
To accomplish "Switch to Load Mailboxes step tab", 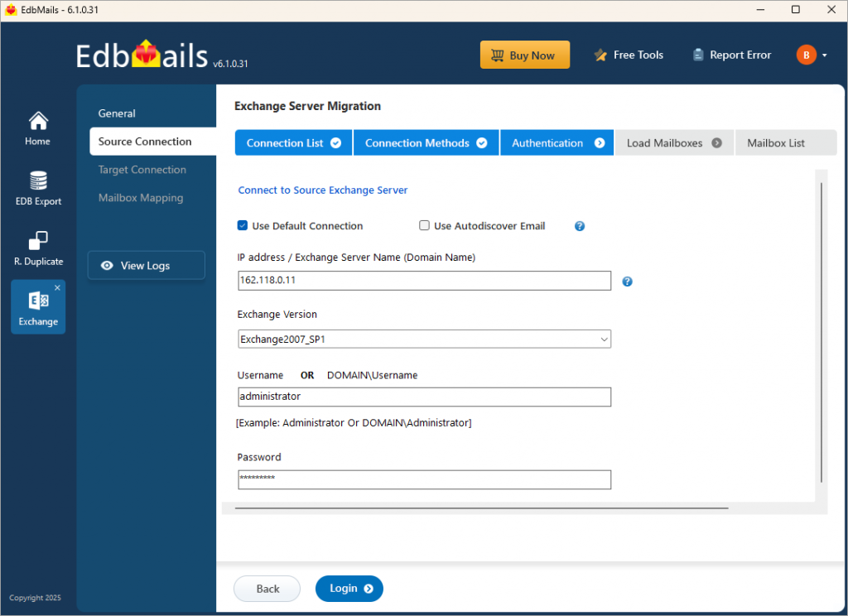I will pyautogui.click(x=674, y=142).
